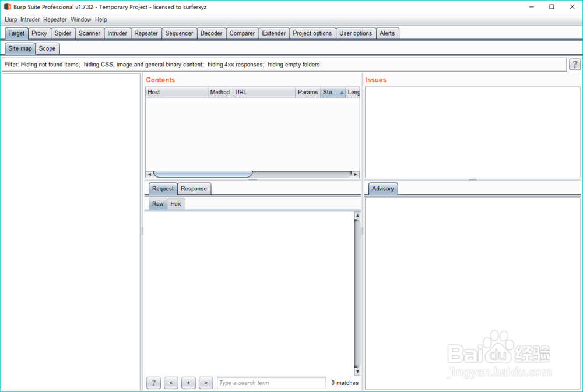
Task: Click the Contents horizontal scrollbar thumb
Action: [x=203, y=174]
